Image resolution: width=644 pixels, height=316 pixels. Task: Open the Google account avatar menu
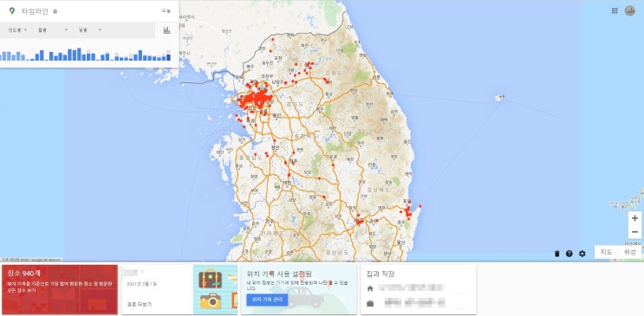629,10
